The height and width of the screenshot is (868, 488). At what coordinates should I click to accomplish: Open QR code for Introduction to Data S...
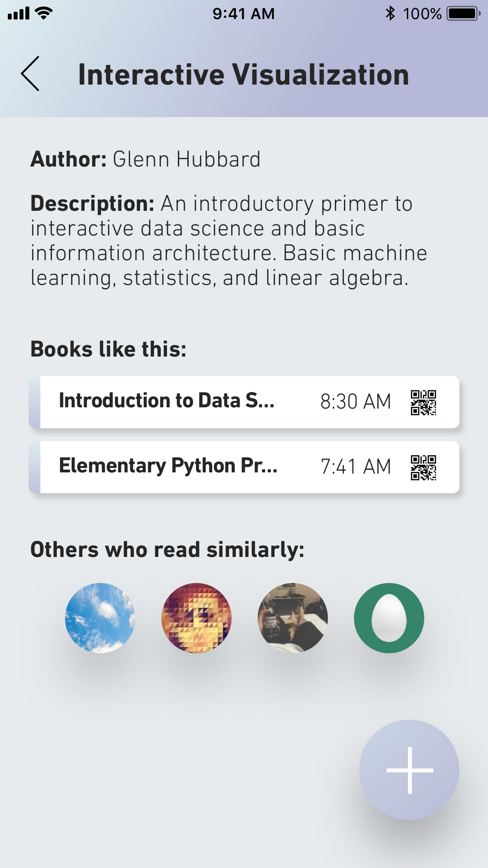pyautogui.click(x=423, y=403)
